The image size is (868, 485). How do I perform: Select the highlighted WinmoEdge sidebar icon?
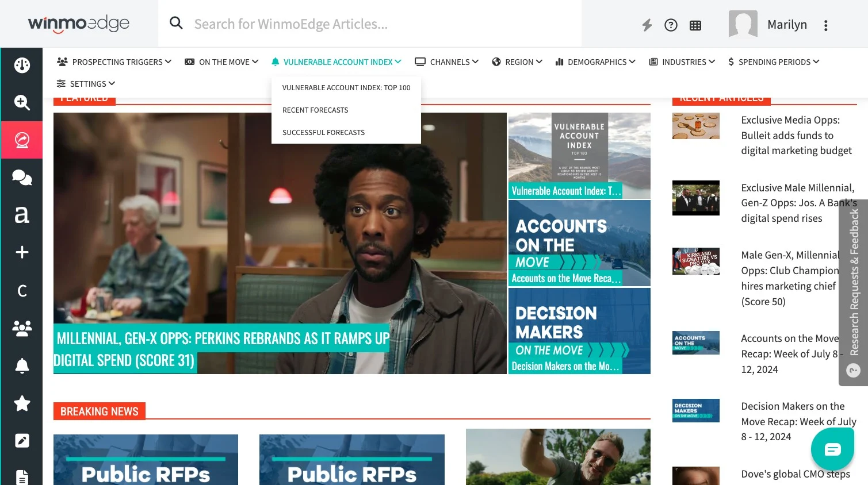click(22, 140)
